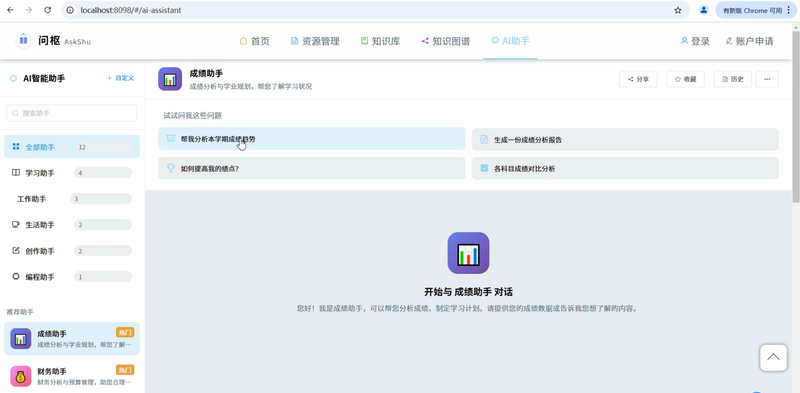800x393 pixels.
Task: Open the Chrome profile avatar icon
Action: (704, 10)
